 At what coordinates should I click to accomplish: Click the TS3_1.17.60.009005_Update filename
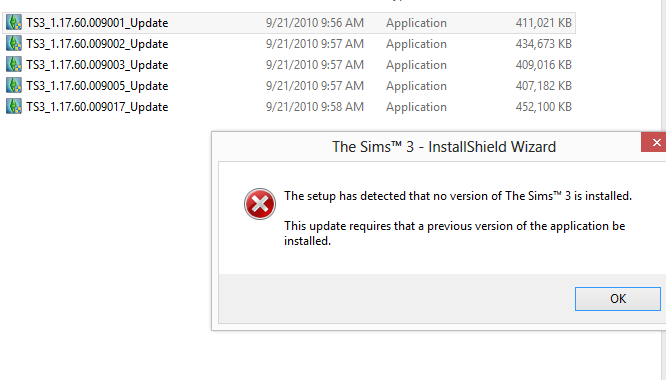click(x=97, y=86)
